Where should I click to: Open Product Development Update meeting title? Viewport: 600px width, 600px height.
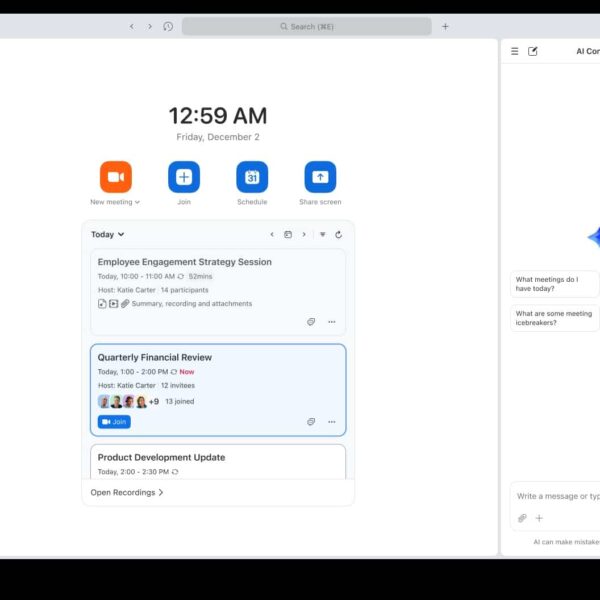pyautogui.click(x=161, y=457)
